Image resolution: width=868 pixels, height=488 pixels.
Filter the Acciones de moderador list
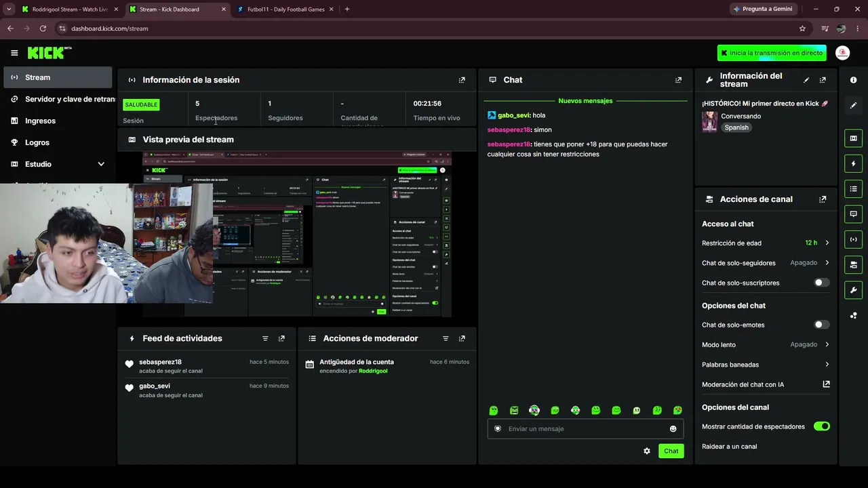point(446,338)
